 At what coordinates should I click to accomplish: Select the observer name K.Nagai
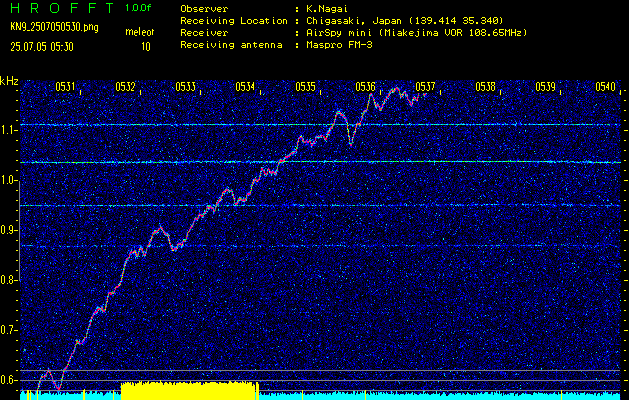tap(327, 9)
